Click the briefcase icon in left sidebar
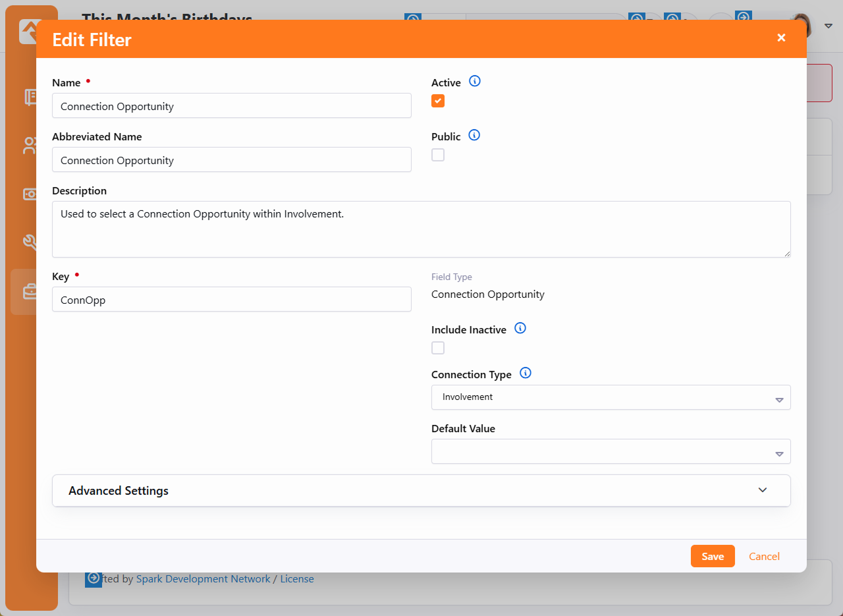 30,291
